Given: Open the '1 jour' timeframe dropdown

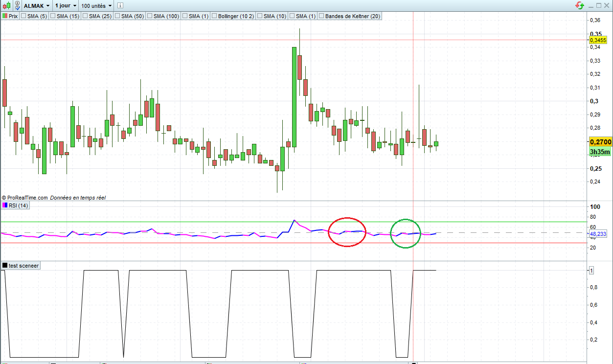Looking at the screenshot, I should point(65,5).
